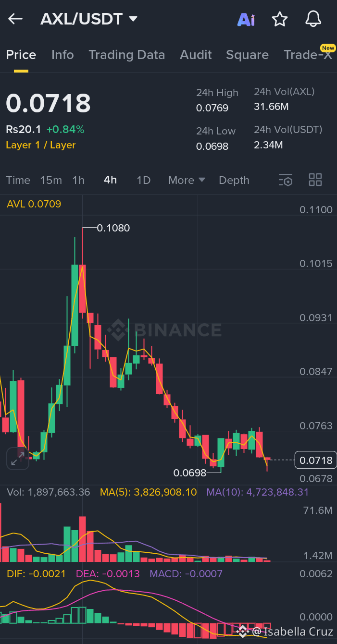Set a price alert with bell icon
The width and height of the screenshot is (337, 644).
pyautogui.click(x=313, y=19)
